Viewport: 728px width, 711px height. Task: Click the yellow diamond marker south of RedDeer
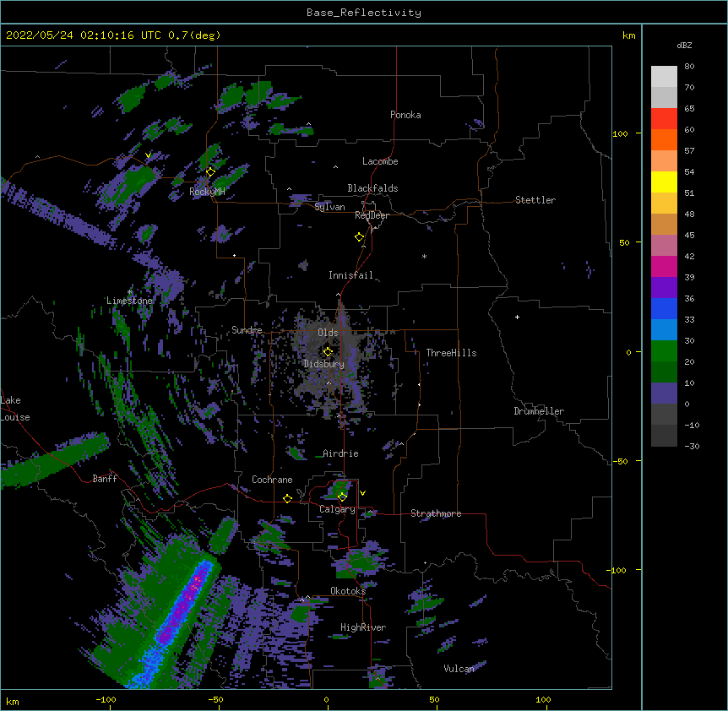point(359,237)
